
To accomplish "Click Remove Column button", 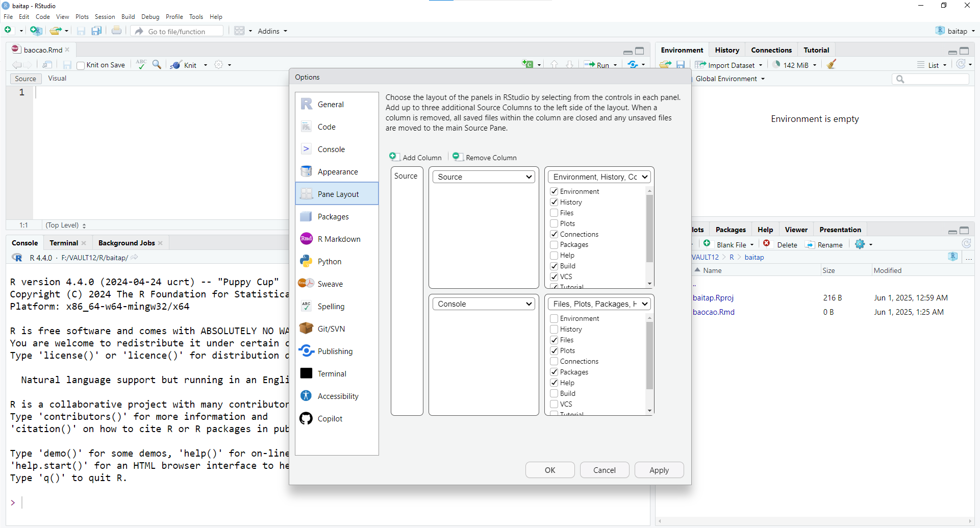I will pos(485,157).
